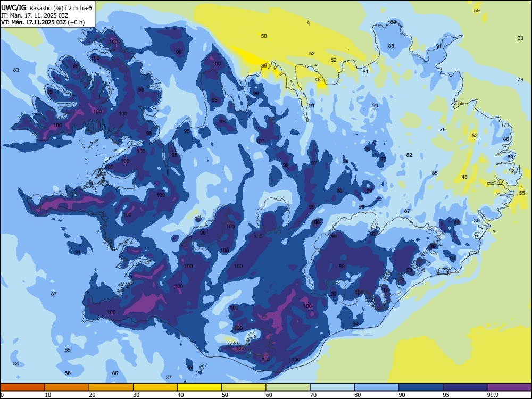Click the humidity value 95 on the map
Image resolution: width=532 pixels, height=399 pixels.
tap(187, 131)
